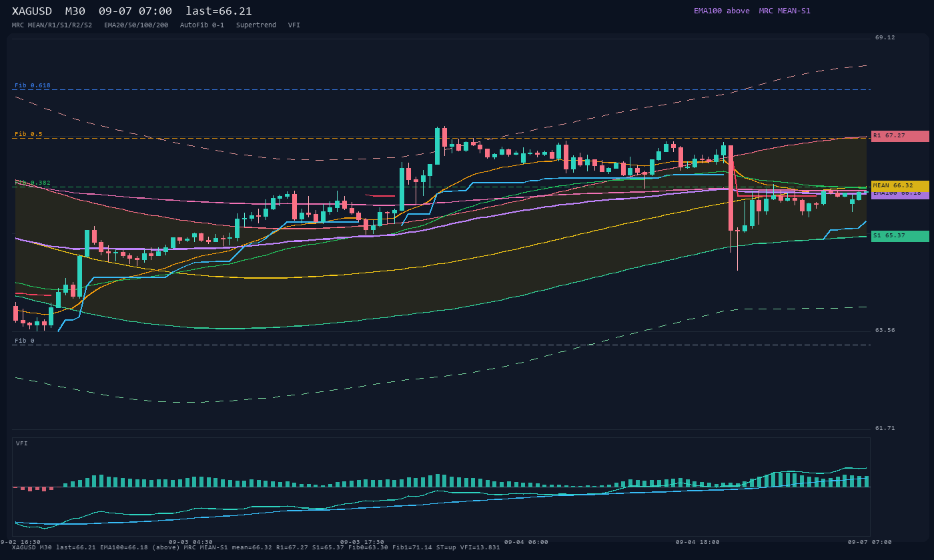Click the 09-07 07:00 time axis label
This screenshot has width=934, height=560.
point(870,542)
